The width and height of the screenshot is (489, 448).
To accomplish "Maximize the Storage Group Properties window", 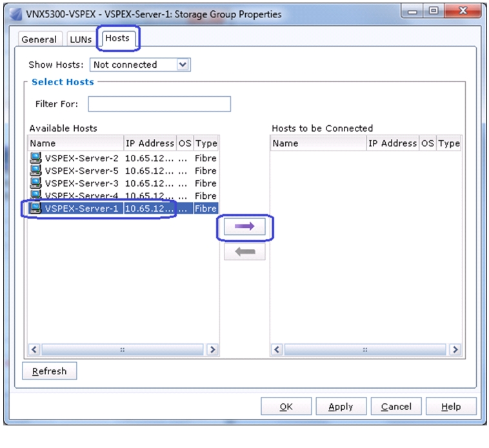I will click(434, 11).
